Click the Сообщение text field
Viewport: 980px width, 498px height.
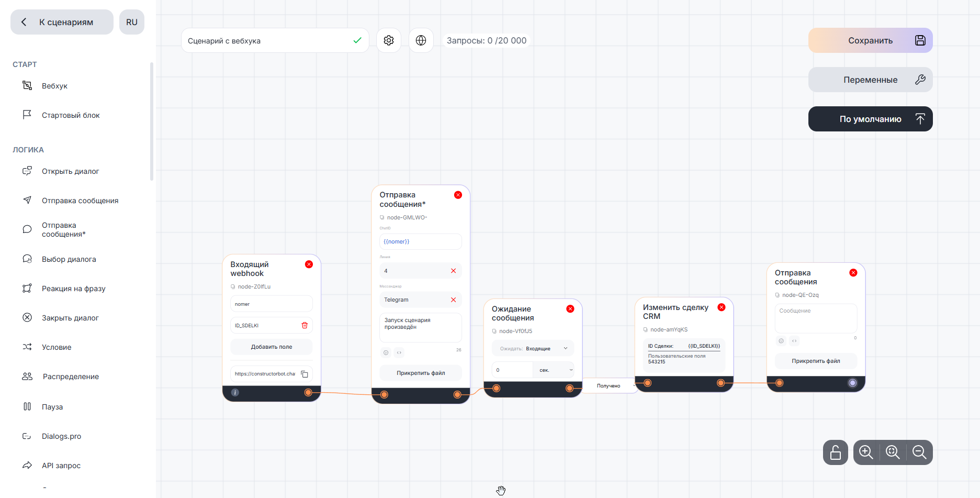point(816,318)
